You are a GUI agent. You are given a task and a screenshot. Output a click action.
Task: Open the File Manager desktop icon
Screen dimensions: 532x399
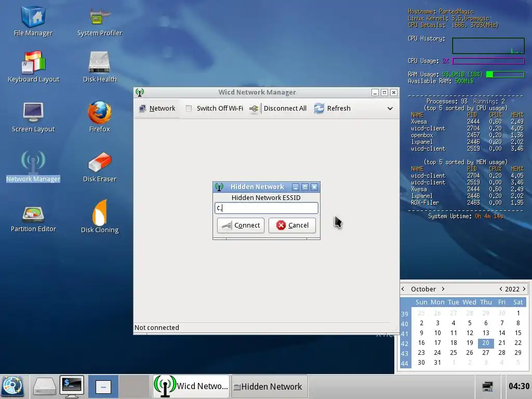33,20
